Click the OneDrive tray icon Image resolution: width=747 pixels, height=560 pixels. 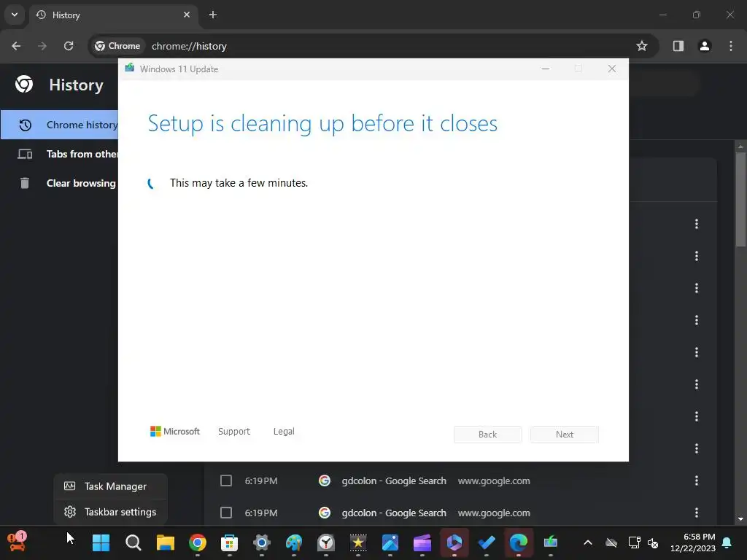(x=611, y=542)
